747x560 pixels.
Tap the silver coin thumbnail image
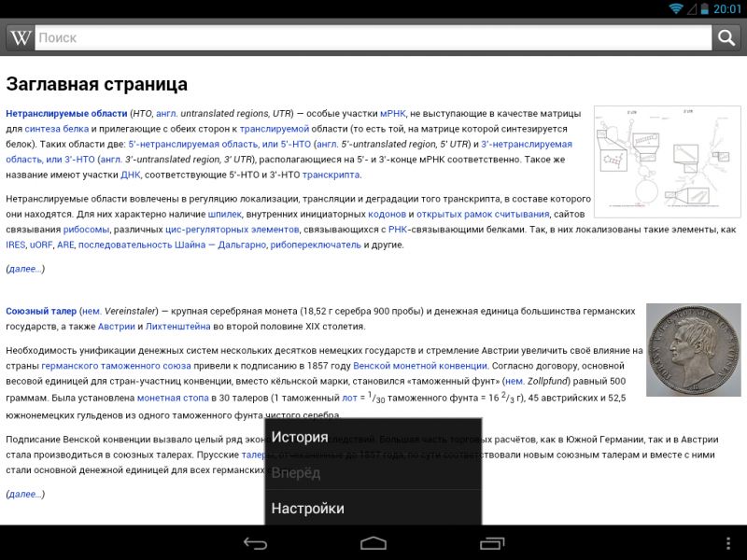pos(693,350)
